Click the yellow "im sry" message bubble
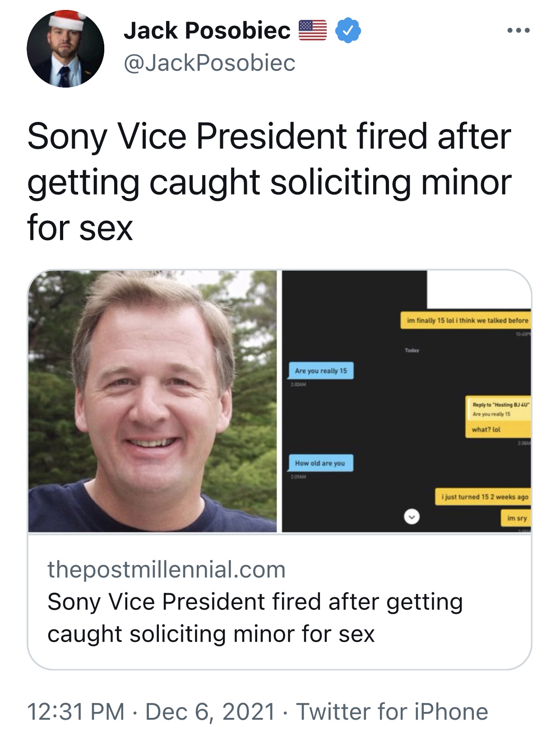The image size is (560, 735). tap(516, 518)
